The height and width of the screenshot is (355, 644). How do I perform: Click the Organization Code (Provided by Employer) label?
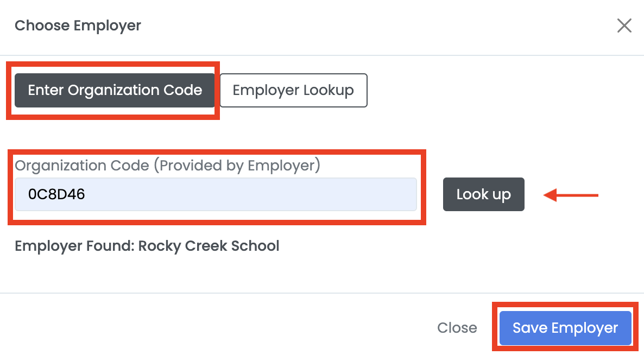coord(167,166)
